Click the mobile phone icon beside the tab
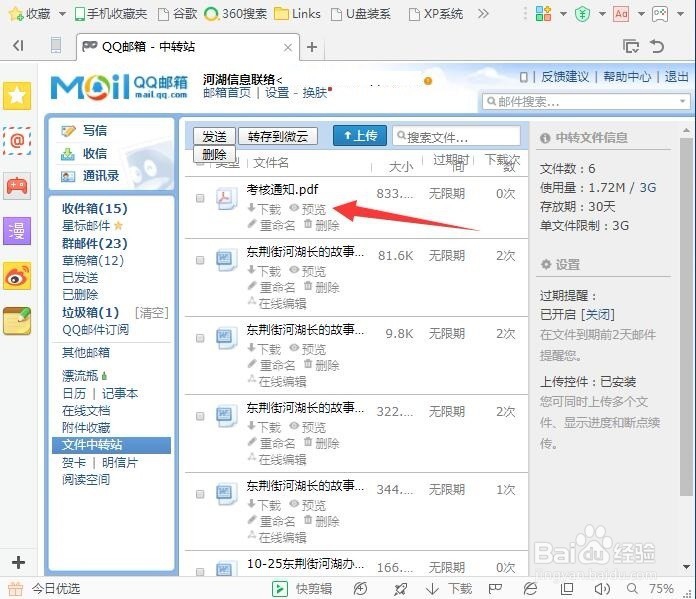Viewport: 696px width, 599px height. (x=56, y=45)
